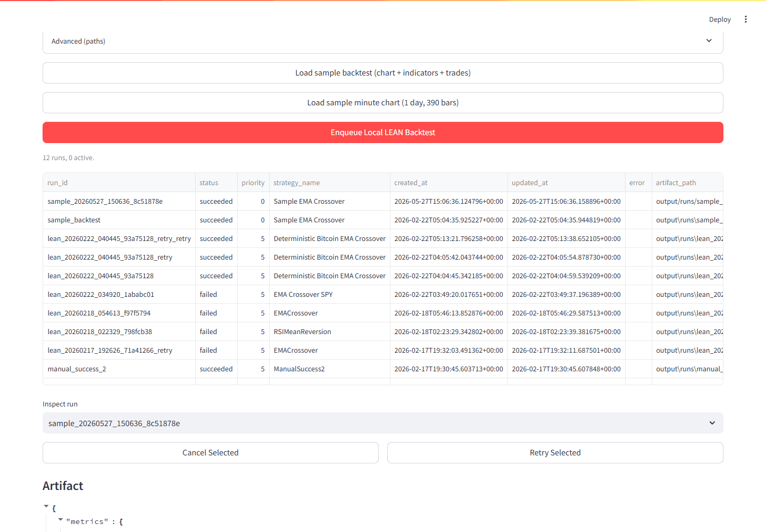
Task: Click succeeded status in manual_success_2 row
Action: (x=217, y=369)
